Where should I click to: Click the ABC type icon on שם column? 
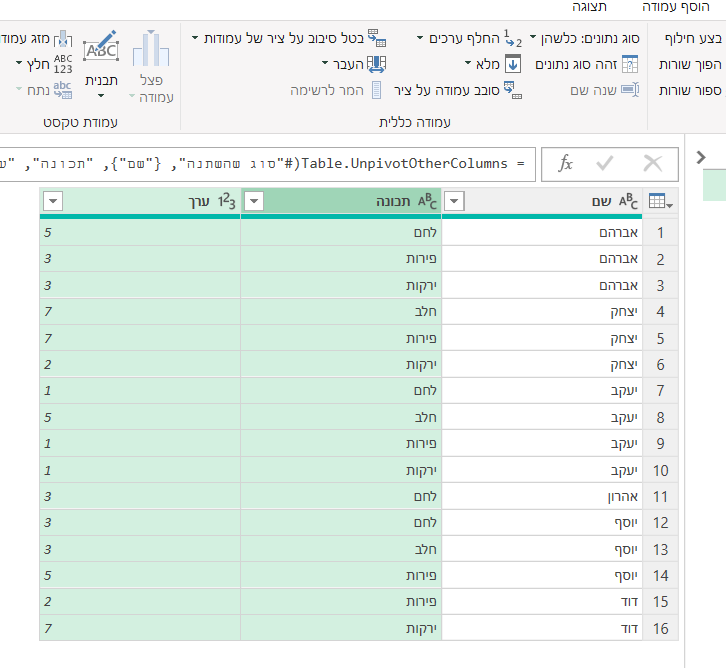click(628, 202)
